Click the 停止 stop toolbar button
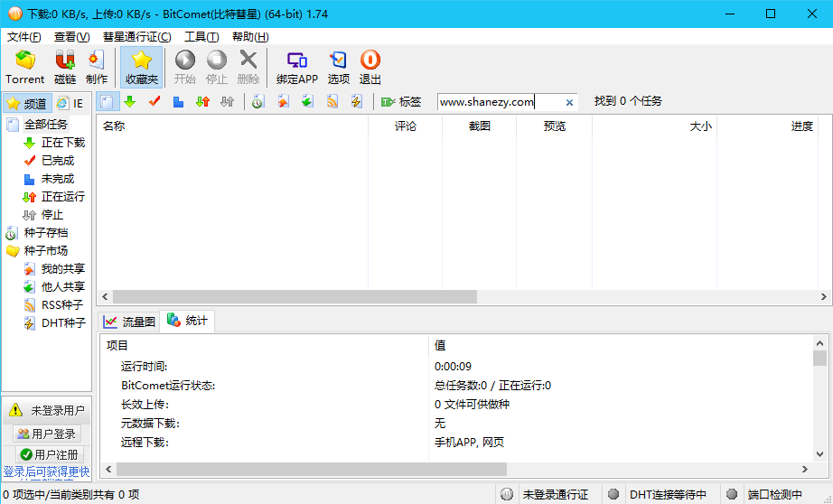 click(x=216, y=67)
